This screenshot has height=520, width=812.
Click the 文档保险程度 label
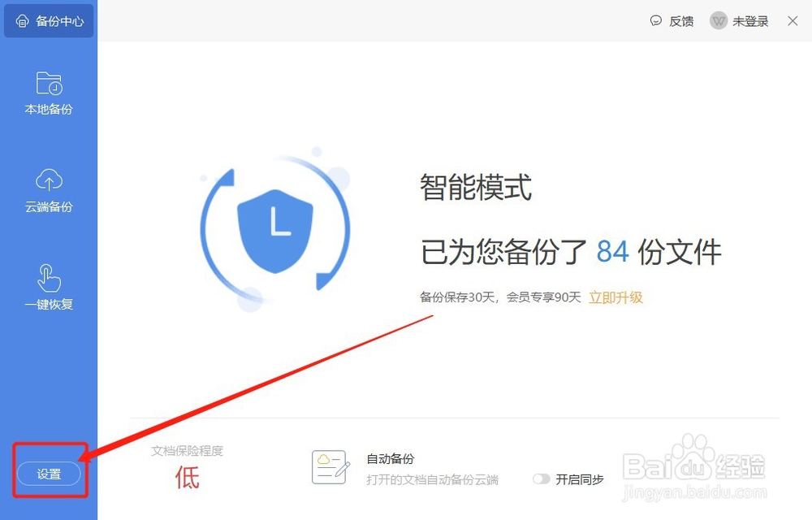187,451
